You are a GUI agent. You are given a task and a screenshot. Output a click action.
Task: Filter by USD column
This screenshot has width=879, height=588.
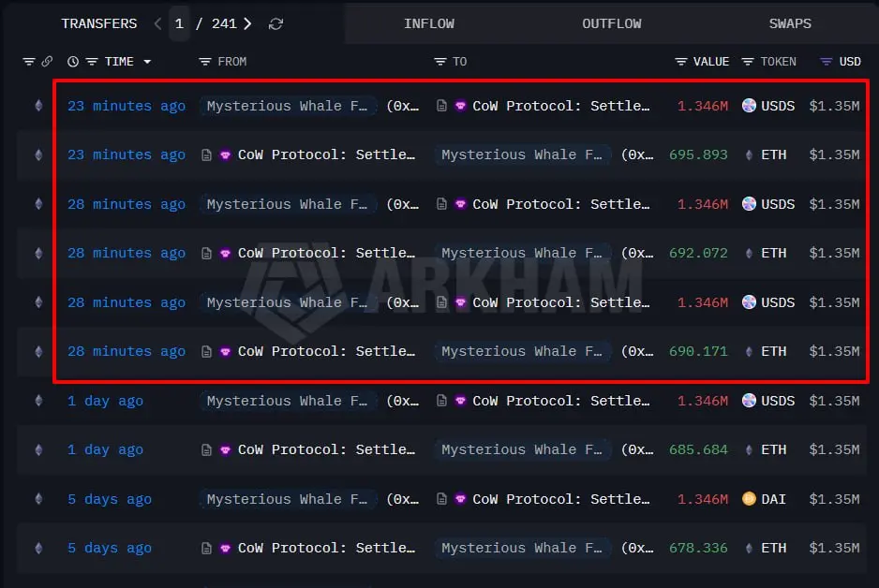click(x=827, y=62)
